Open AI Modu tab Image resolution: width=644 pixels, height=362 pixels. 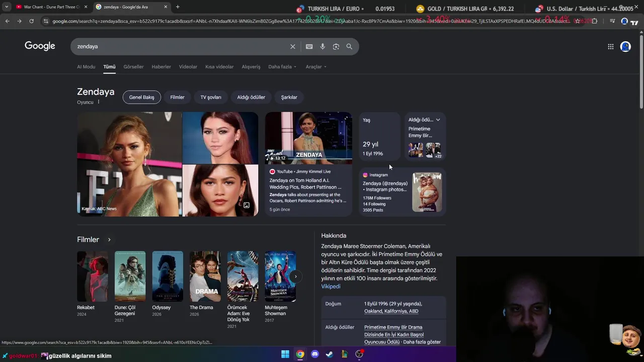pyautogui.click(x=86, y=67)
